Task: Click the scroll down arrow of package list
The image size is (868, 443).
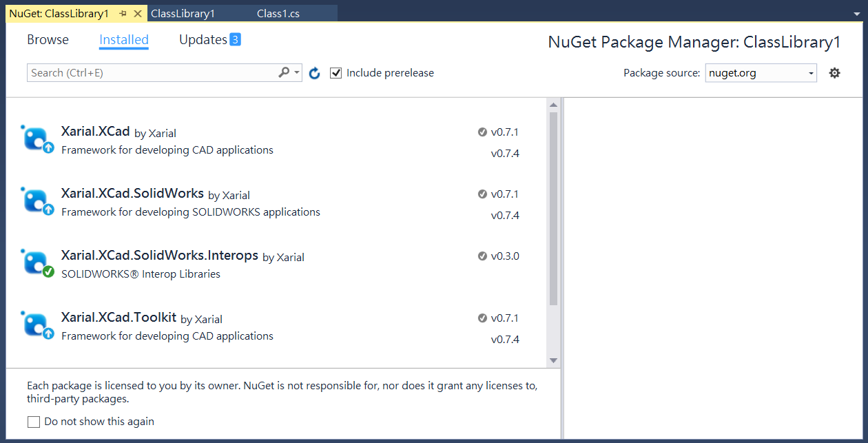Action: click(x=553, y=361)
